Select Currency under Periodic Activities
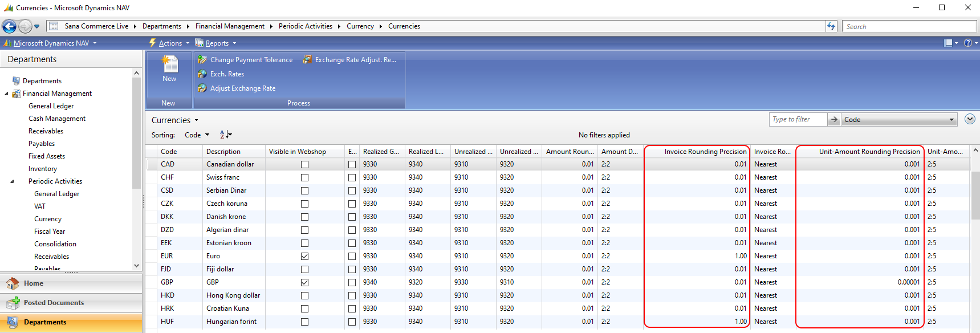 coord(48,219)
